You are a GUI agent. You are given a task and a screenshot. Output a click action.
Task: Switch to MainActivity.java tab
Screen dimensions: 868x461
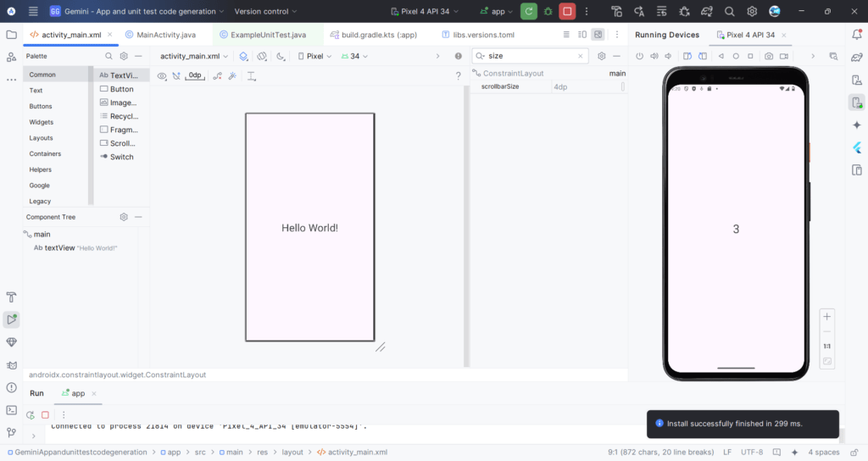coord(160,34)
